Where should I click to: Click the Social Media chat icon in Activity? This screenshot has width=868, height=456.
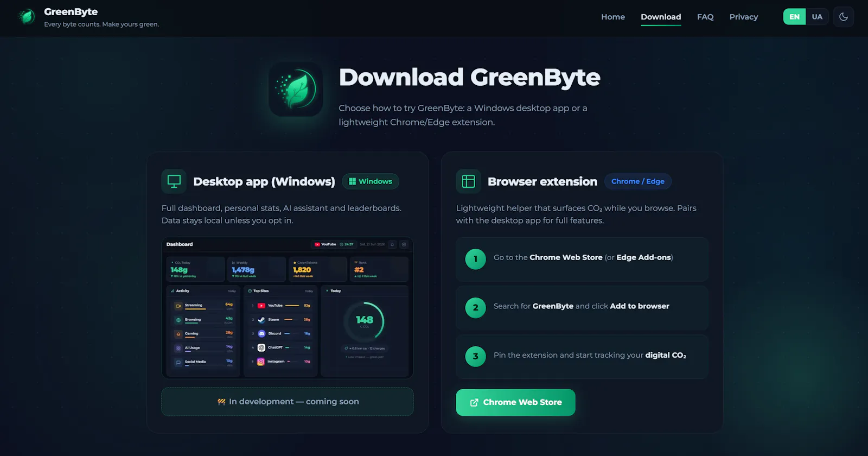coord(178,362)
